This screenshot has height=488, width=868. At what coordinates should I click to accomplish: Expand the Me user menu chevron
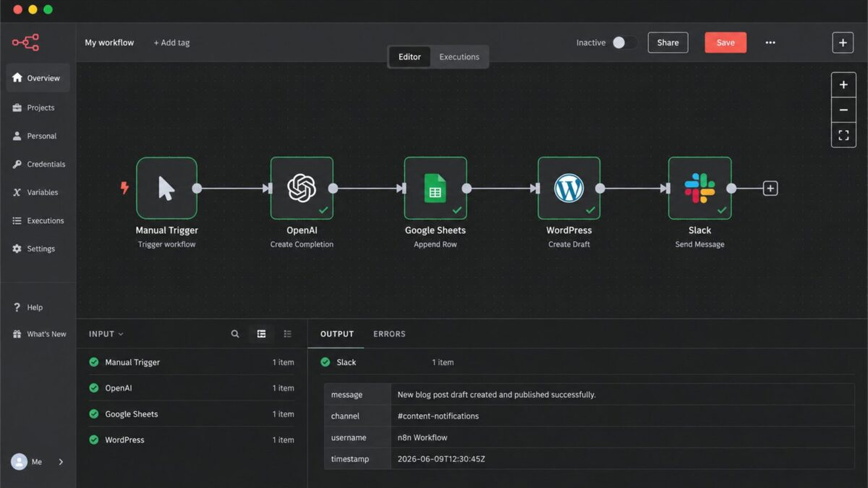[61, 462]
